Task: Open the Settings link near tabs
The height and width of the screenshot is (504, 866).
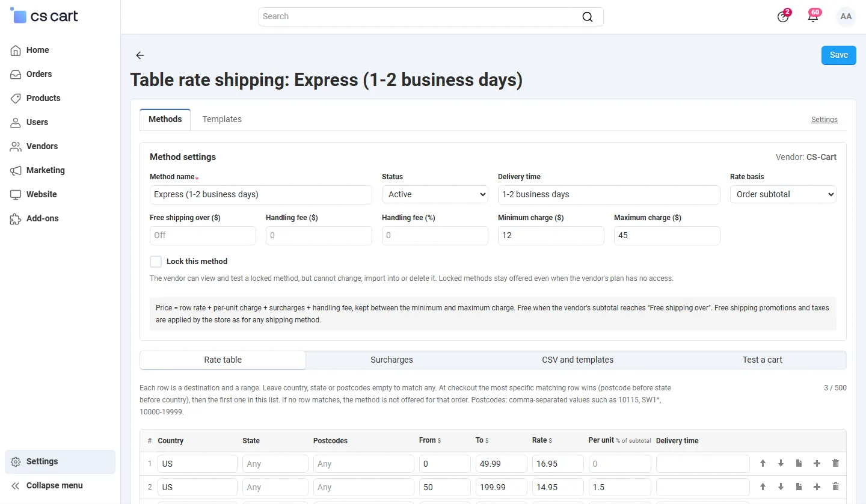Action: tap(824, 120)
